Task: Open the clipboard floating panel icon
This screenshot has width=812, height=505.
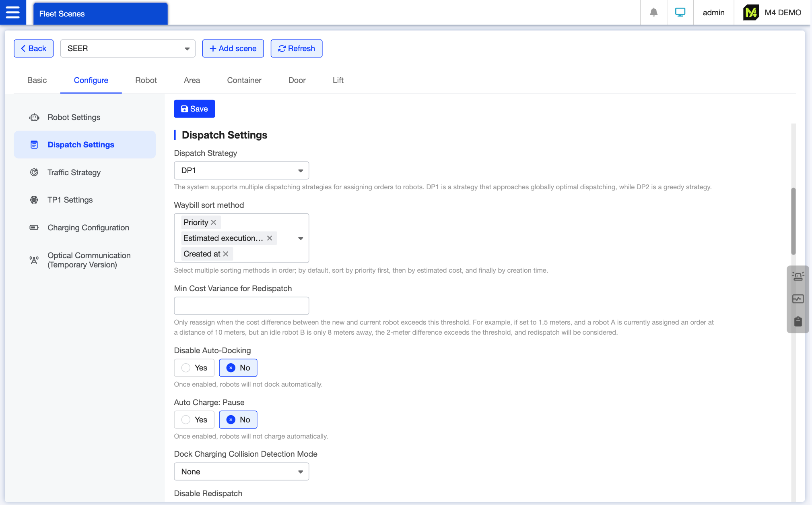Action: (x=798, y=321)
